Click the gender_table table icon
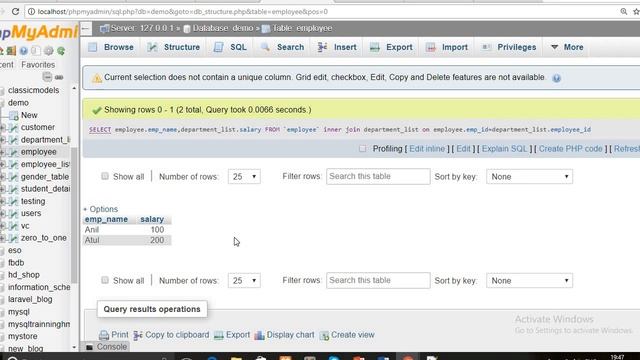Viewport: 640px width, 360px height. click(13, 177)
